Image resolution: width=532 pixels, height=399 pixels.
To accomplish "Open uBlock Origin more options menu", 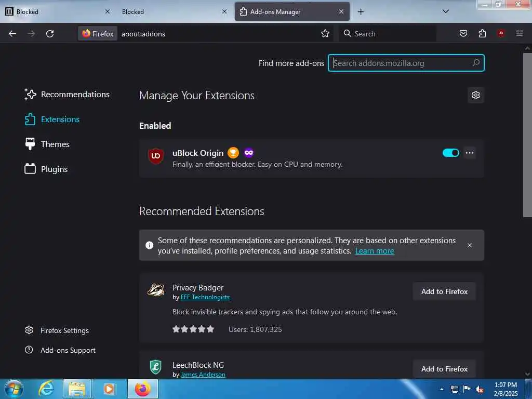I will pyautogui.click(x=470, y=153).
